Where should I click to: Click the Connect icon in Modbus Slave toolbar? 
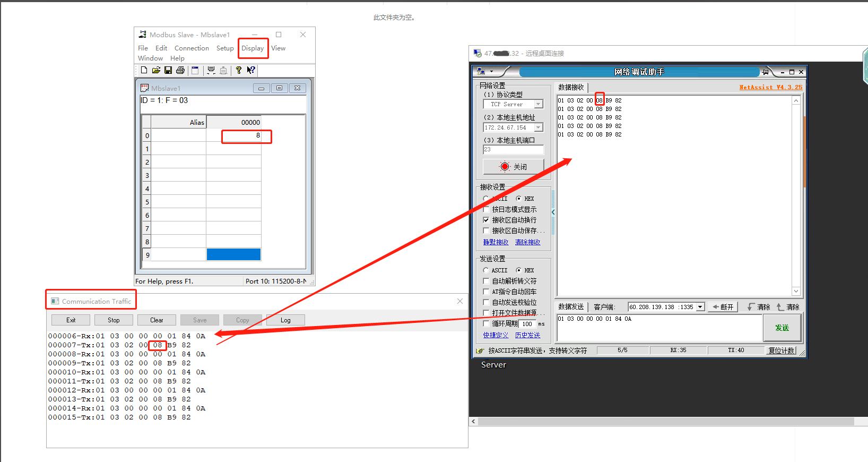211,70
